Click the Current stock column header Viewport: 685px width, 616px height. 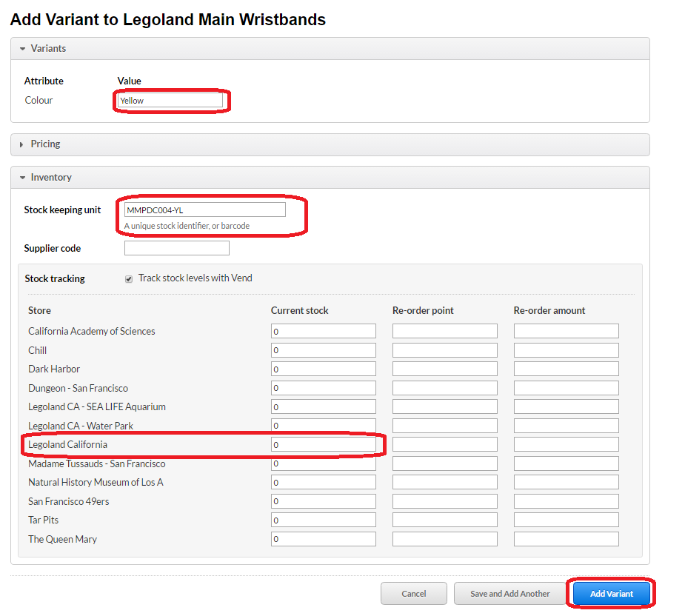pos(299,311)
